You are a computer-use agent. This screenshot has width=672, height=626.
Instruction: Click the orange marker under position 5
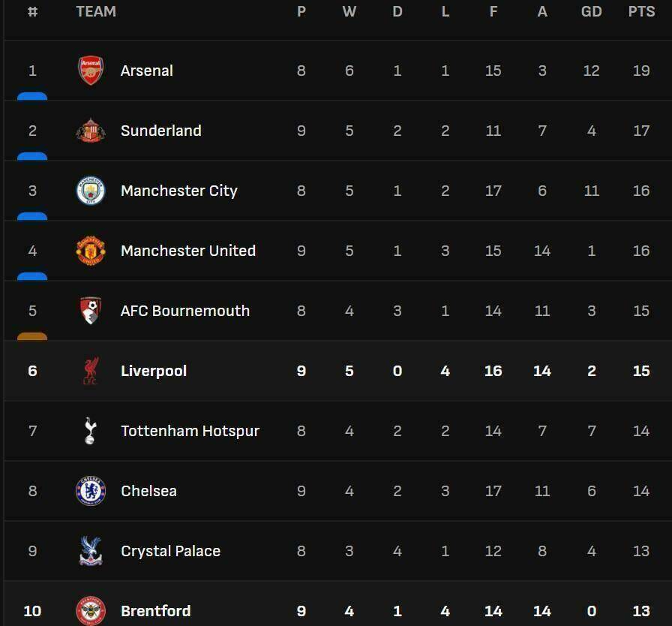[x=32, y=337]
